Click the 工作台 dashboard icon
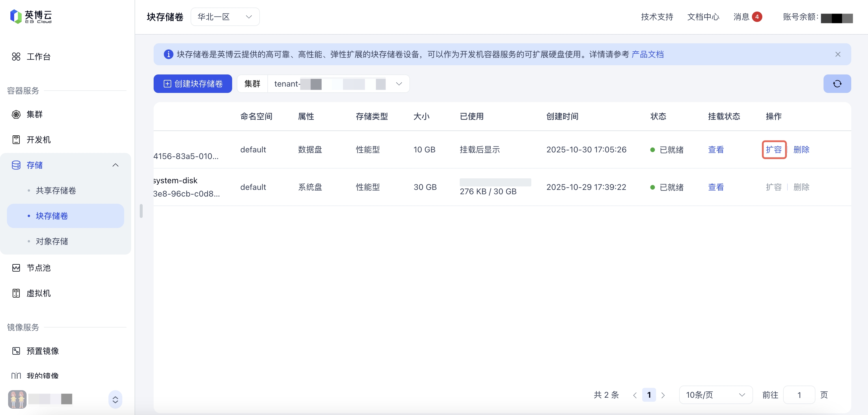Screen dimensions: 868x415 click(x=16, y=57)
